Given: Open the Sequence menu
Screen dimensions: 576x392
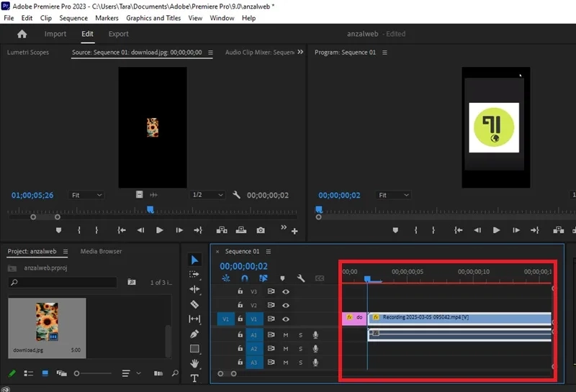Looking at the screenshot, I should tap(73, 18).
